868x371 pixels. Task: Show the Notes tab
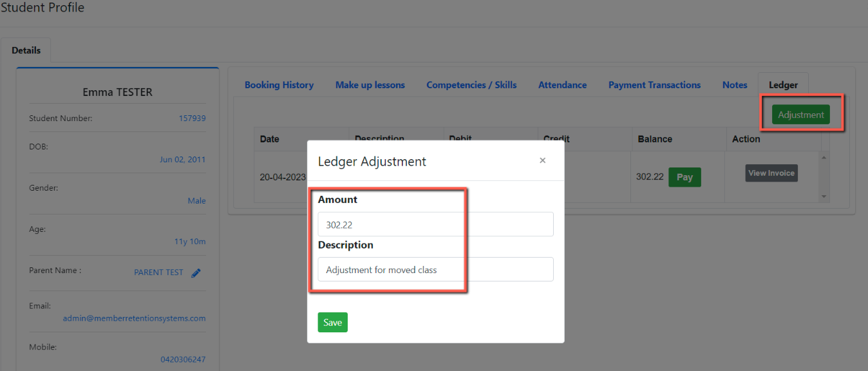pyautogui.click(x=735, y=85)
